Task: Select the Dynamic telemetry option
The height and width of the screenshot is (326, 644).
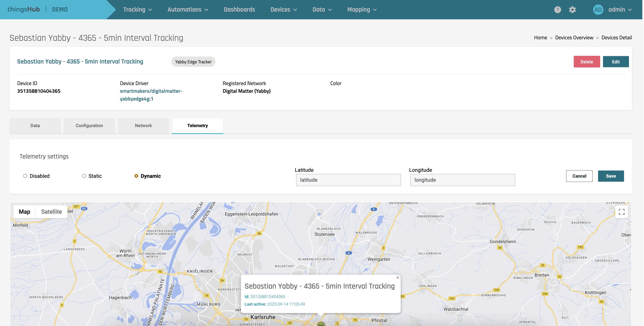Action: coord(136,176)
